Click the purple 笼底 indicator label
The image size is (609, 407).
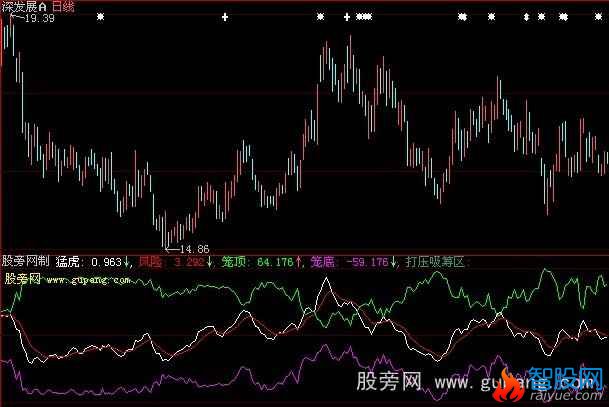(x=322, y=262)
